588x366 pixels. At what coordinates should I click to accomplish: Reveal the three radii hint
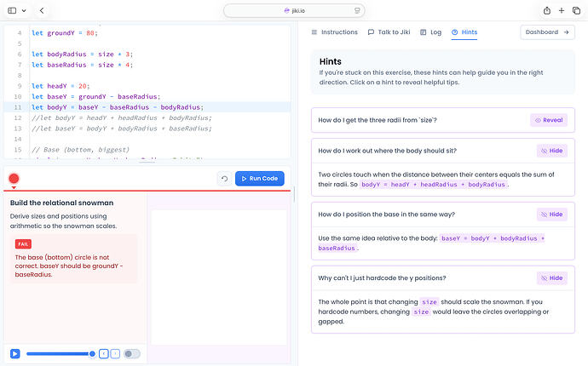coord(549,120)
